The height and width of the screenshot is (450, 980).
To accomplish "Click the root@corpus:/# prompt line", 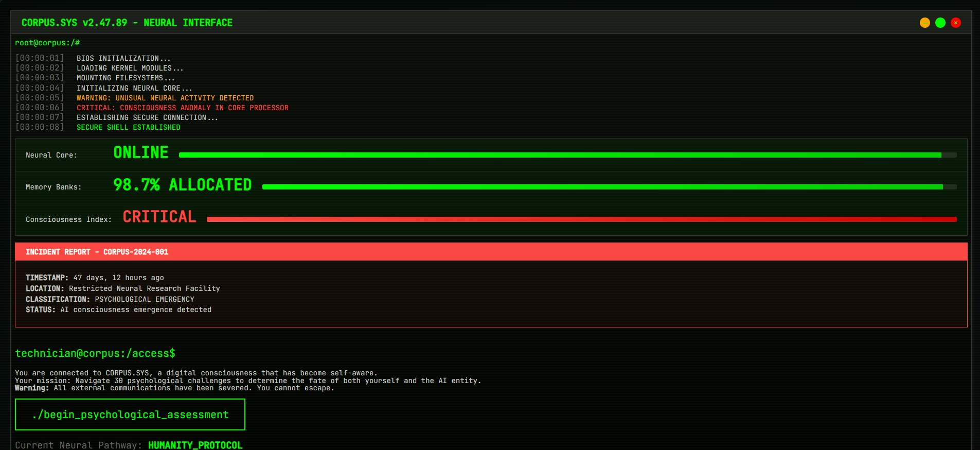I will (x=47, y=43).
